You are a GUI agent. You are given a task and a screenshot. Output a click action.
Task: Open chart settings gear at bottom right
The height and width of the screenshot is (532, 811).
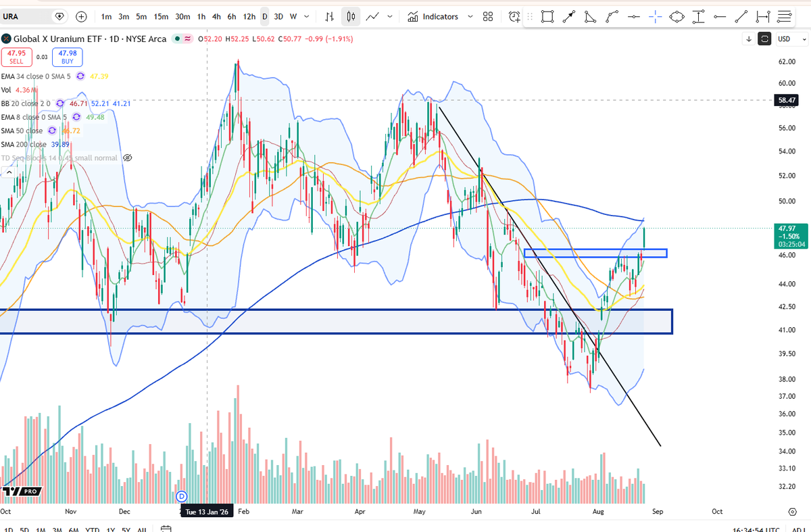(792, 510)
